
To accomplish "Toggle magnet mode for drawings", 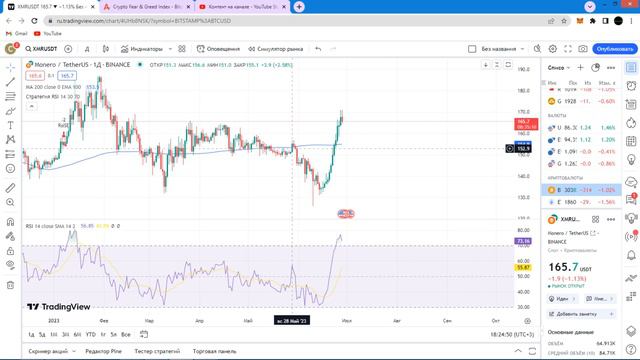I will point(11,222).
